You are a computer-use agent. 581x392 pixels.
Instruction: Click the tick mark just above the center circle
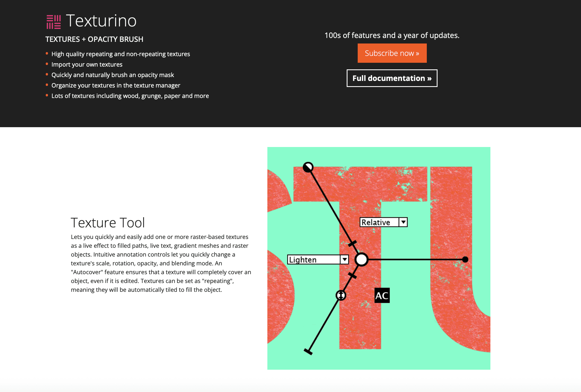coord(352,243)
